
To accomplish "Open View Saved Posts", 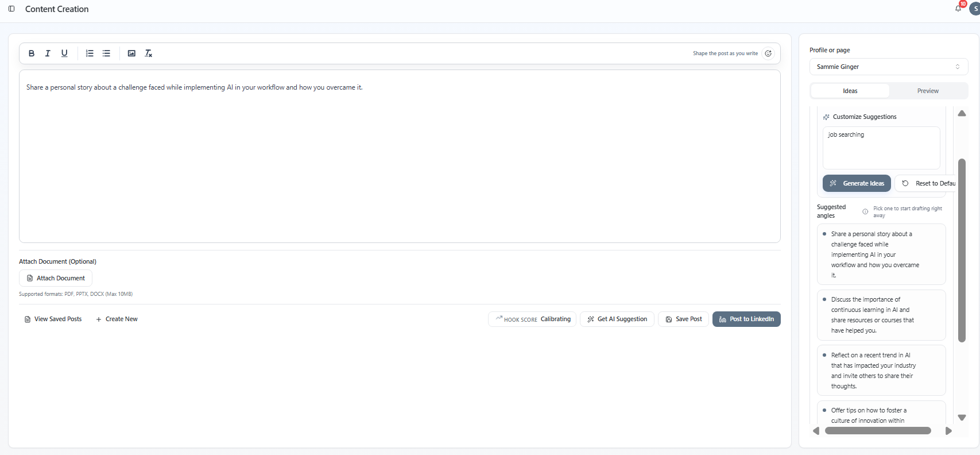I will (53, 319).
